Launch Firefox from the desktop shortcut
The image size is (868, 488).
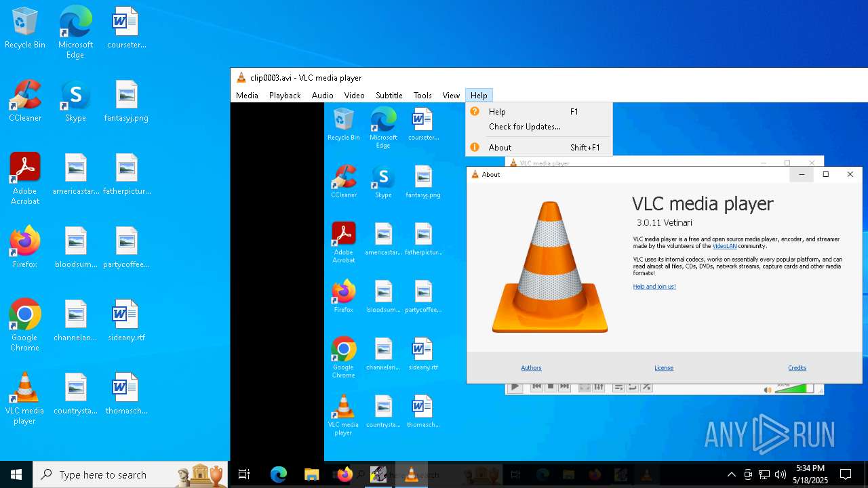click(25, 248)
